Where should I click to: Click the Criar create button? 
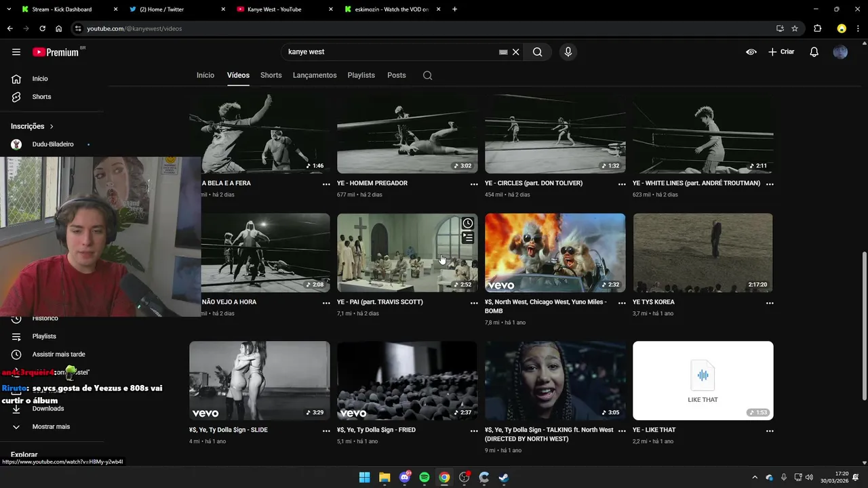781,52
